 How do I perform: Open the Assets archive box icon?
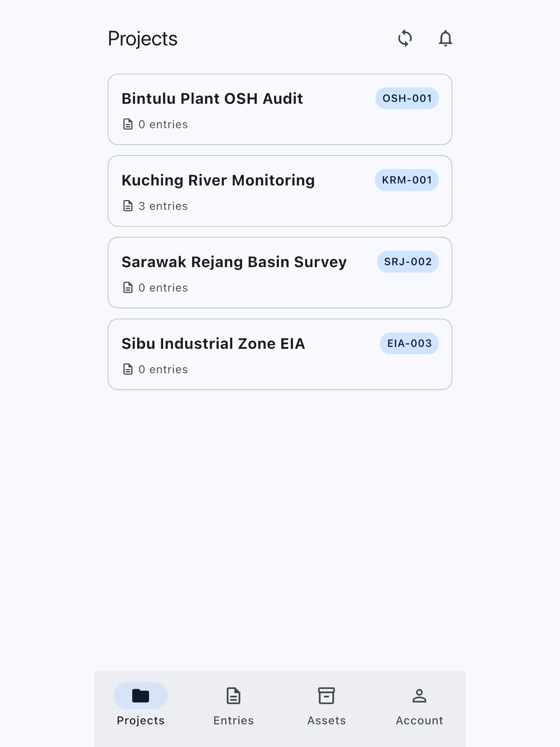(x=326, y=696)
